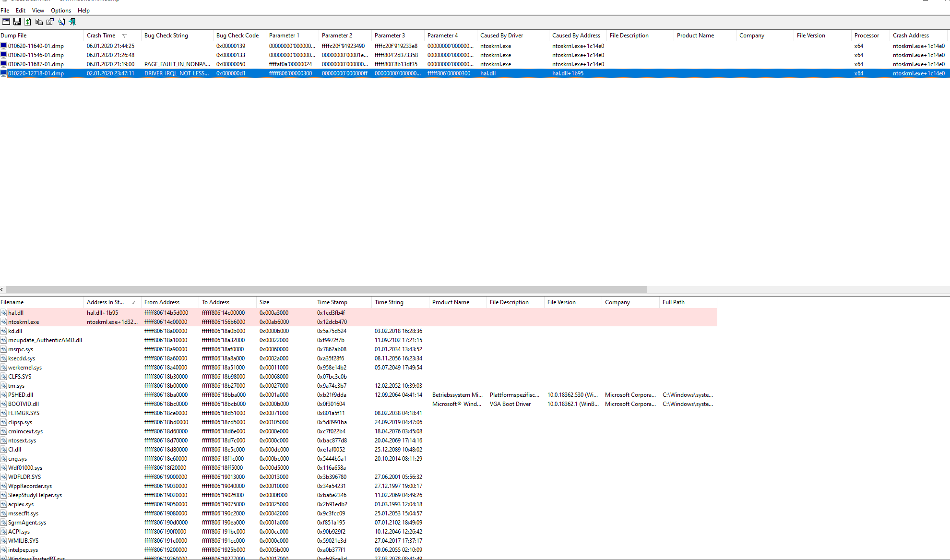This screenshot has width=950, height=560.
Task: Click the Copy selected items icon
Action: (39, 22)
